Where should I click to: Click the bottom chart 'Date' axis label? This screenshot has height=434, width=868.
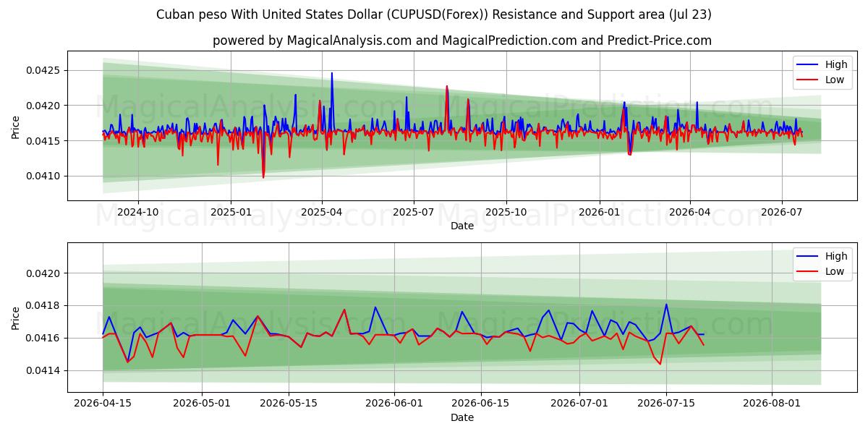point(462,417)
